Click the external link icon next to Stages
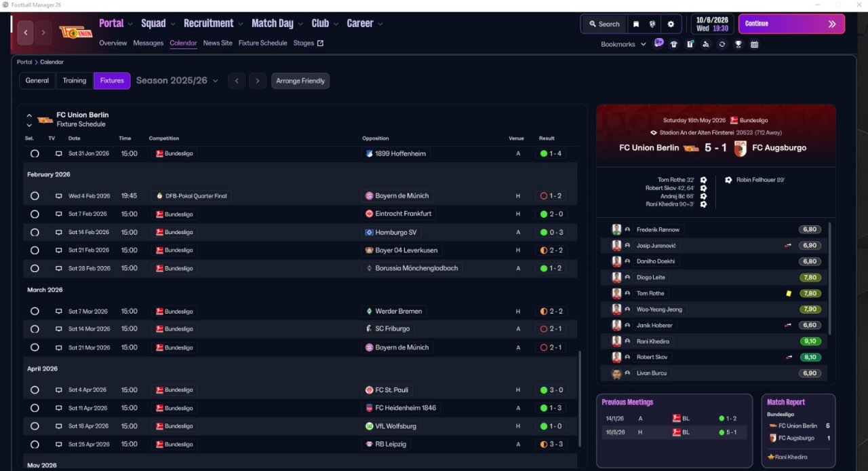Image resolution: width=868 pixels, height=471 pixels. pos(321,43)
